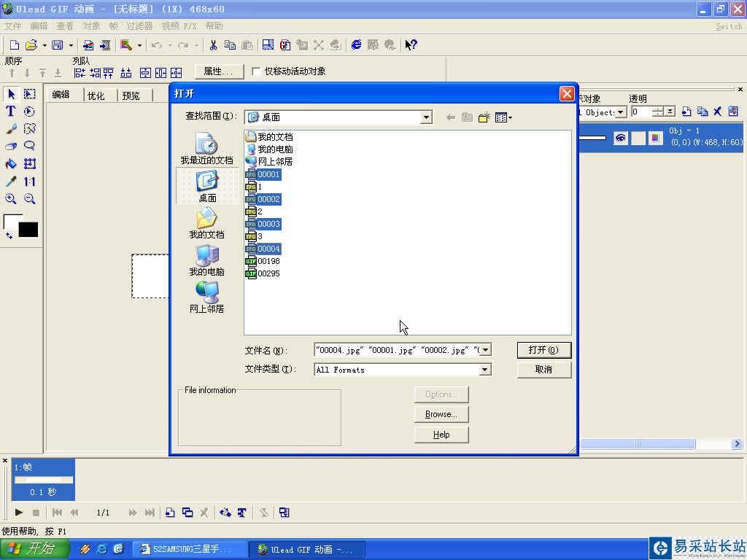Viewport: 747px width, 560px height.
Task: Open the 编辑 menu
Action: click(x=39, y=26)
